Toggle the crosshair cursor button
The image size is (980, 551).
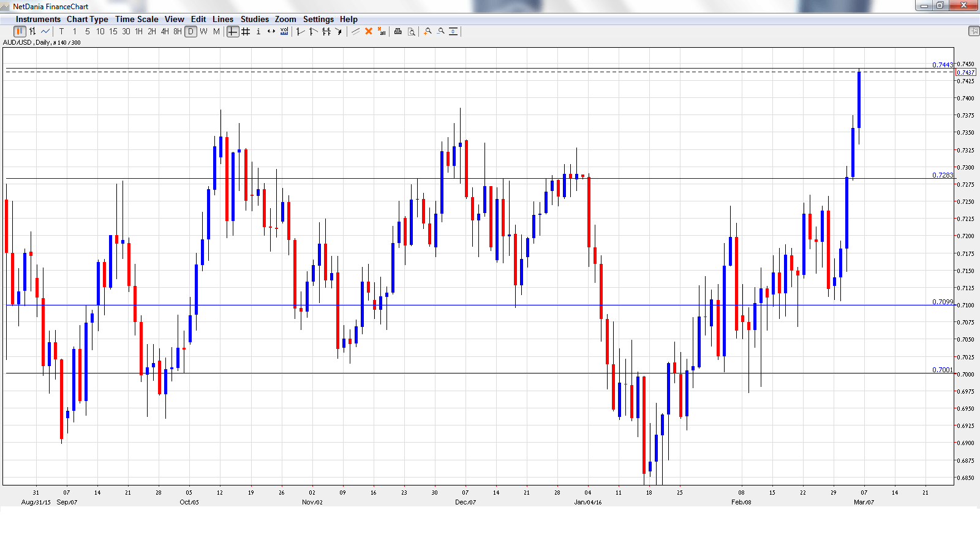233,31
